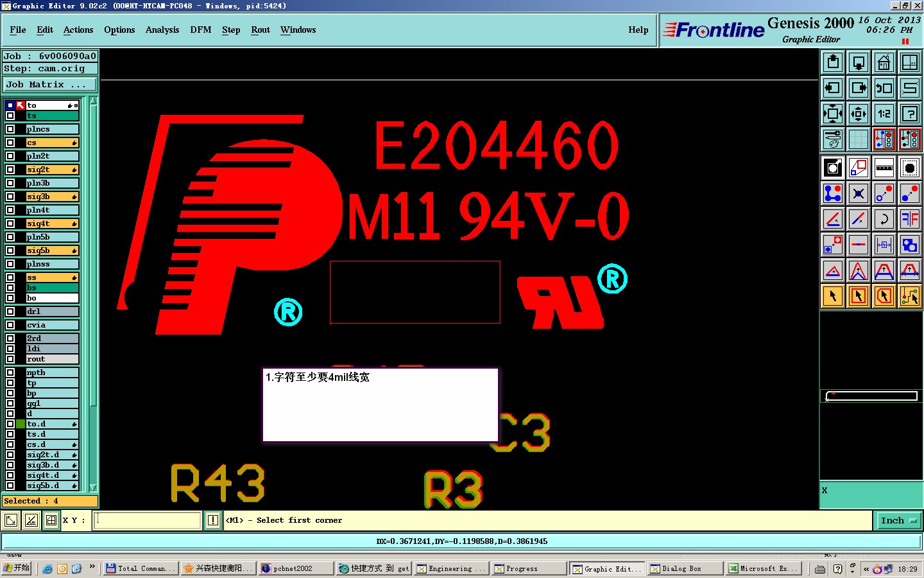924x578 pixels.
Task: Select the mirror F tool icon
Action: (910, 219)
